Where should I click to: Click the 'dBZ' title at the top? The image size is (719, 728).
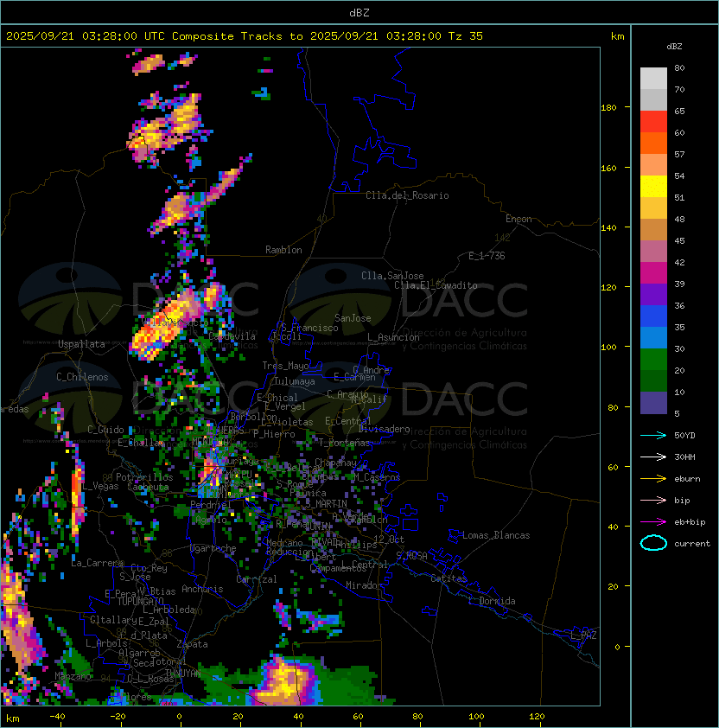[x=359, y=12]
